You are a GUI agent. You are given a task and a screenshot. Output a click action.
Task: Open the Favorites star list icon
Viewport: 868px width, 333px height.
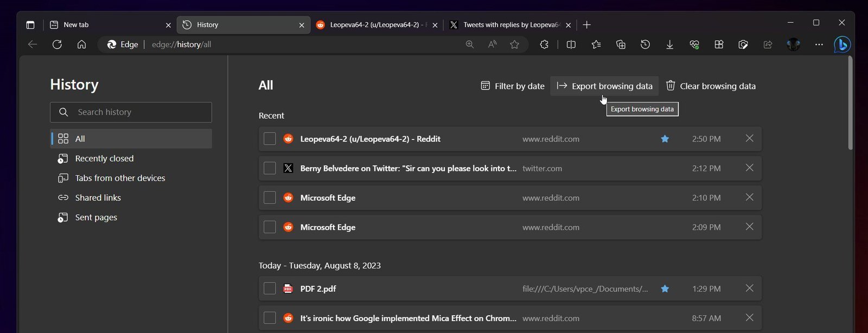pyautogui.click(x=596, y=44)
